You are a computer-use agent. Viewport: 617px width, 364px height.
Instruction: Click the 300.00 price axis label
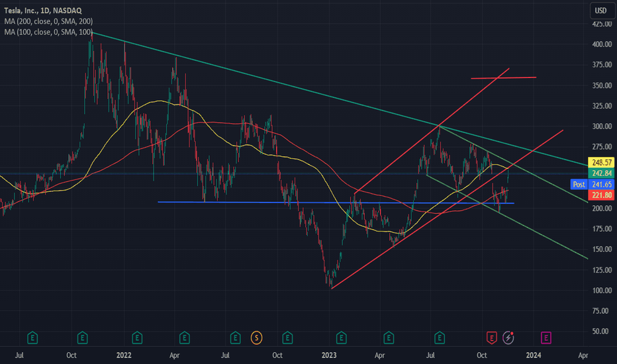(x=602, y=126)
